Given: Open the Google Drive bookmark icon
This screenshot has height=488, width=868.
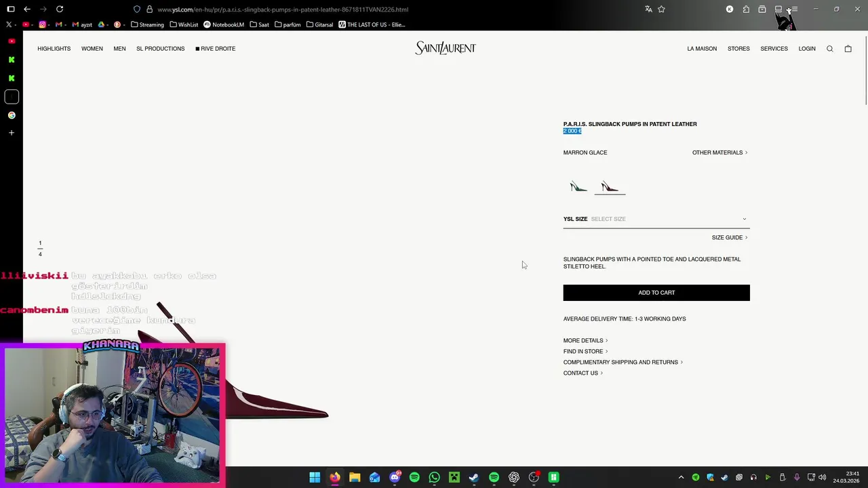Looking at the screenshot, I should pyautogui.click(x=101, y=24).
